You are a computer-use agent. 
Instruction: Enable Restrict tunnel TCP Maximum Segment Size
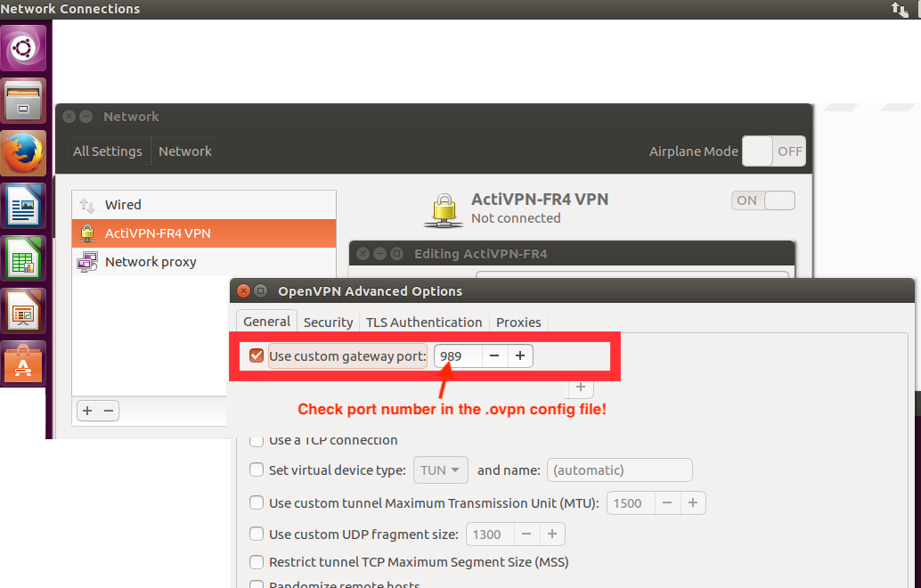pos(257,562)
